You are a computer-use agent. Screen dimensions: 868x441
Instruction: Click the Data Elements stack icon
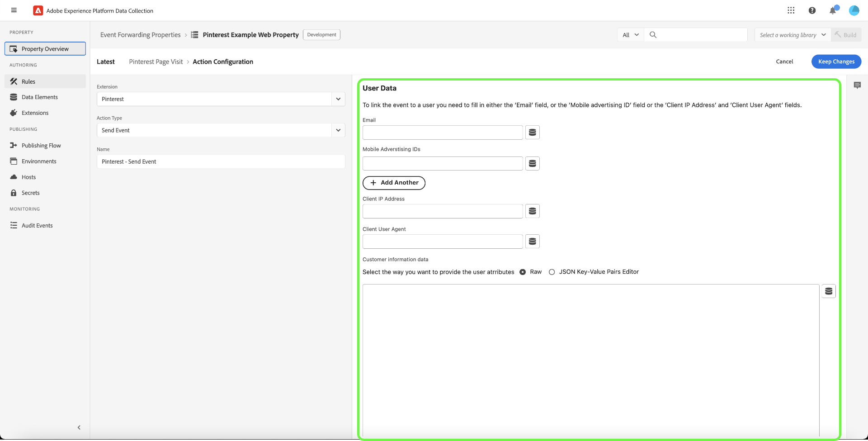click(14, 97)
